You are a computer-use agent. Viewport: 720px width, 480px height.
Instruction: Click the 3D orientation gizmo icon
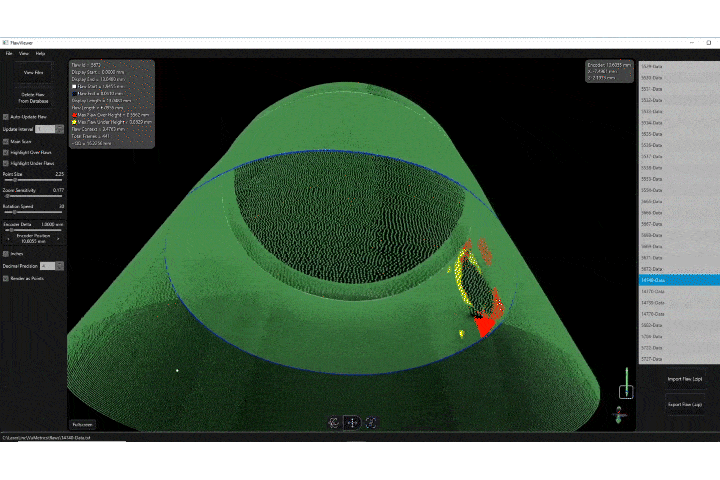pyautogui.click(x=618, y=413)
